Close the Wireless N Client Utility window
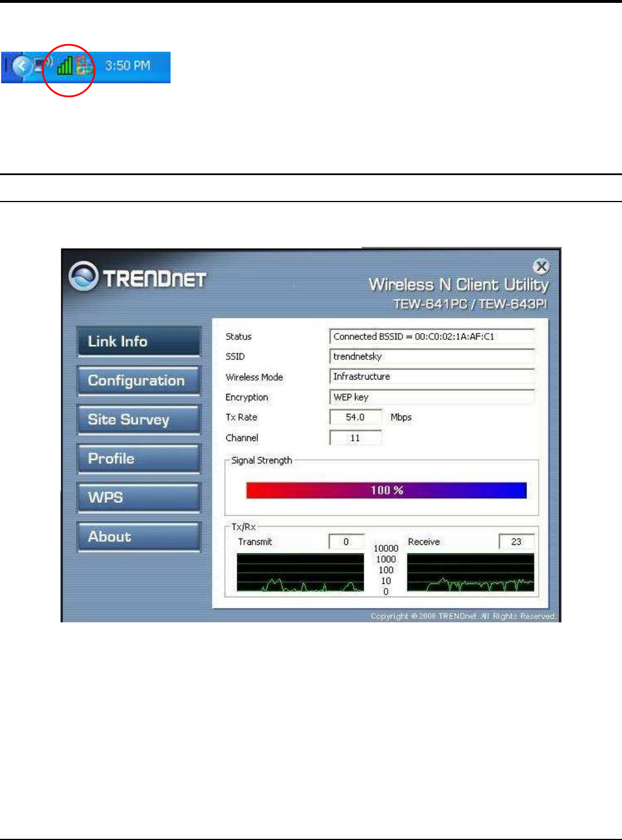622x840 pixels. (x=541, y=266)
